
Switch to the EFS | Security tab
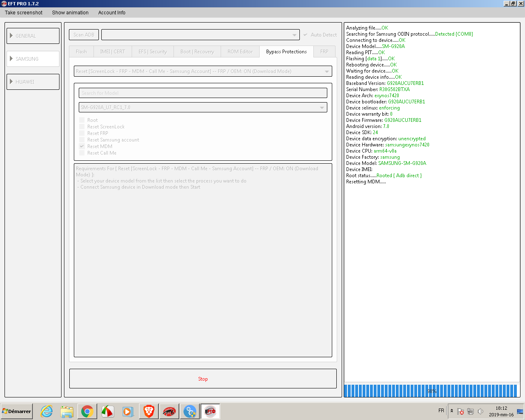(x=153, y=52)
